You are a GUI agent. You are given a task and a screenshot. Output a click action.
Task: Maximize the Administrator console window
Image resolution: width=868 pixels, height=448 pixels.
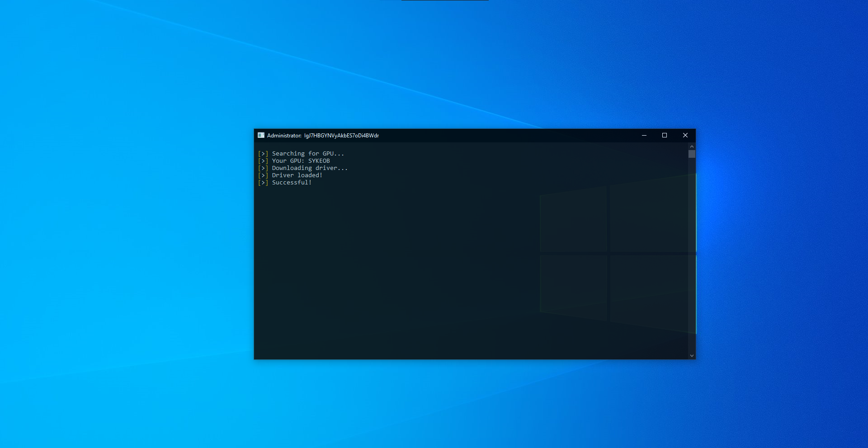click(664, 135)
